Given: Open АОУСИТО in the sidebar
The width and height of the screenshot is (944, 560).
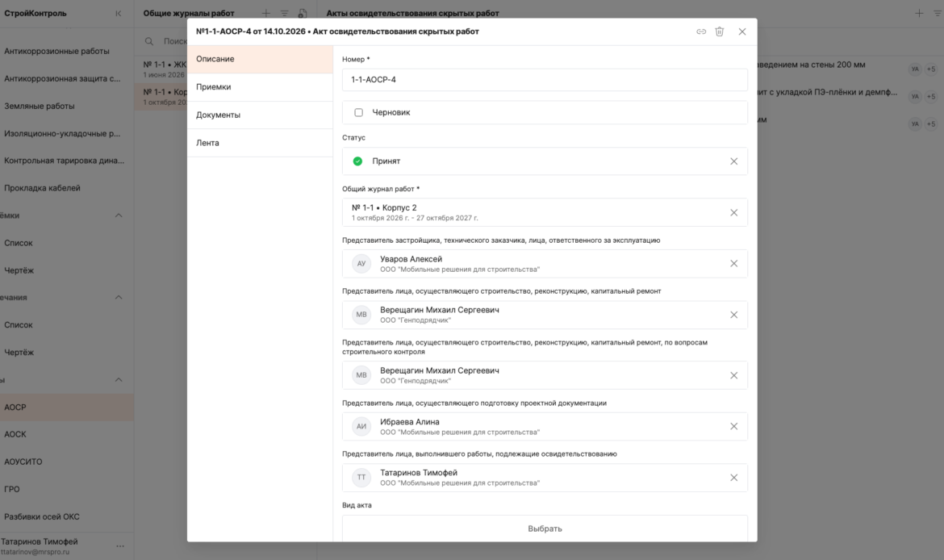Looking at the screenshot, I should point(67,462).
